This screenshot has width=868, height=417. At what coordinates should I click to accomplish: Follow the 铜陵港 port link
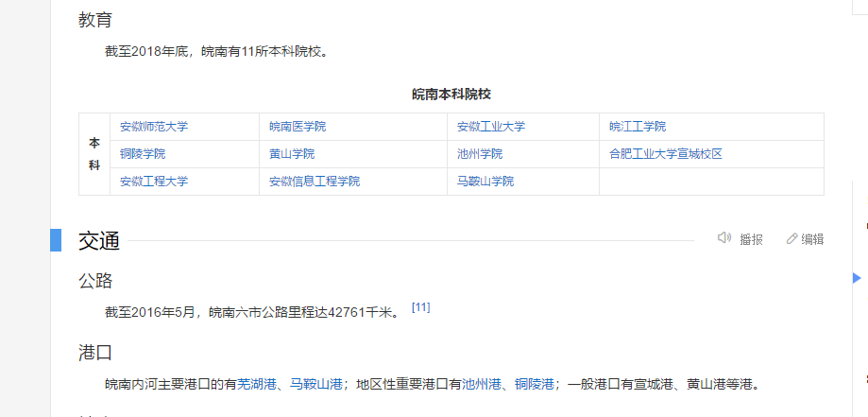point(535,384)
